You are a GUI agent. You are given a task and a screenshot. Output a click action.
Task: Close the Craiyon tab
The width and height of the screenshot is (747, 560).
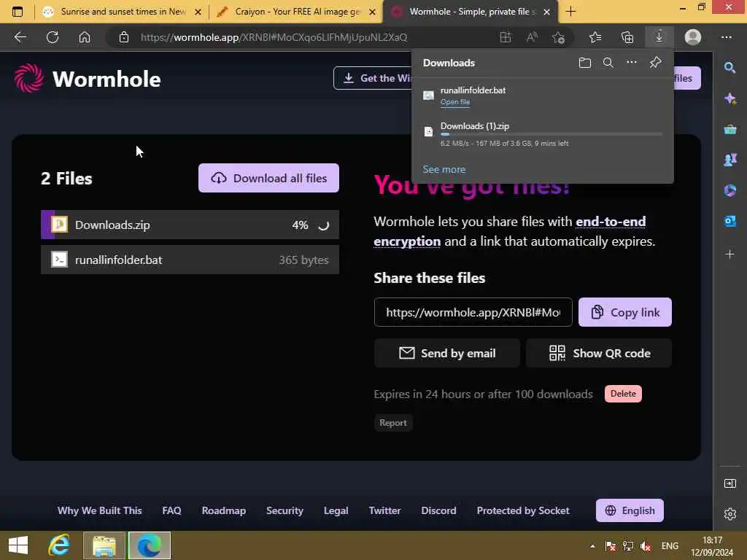pos(373,12)
